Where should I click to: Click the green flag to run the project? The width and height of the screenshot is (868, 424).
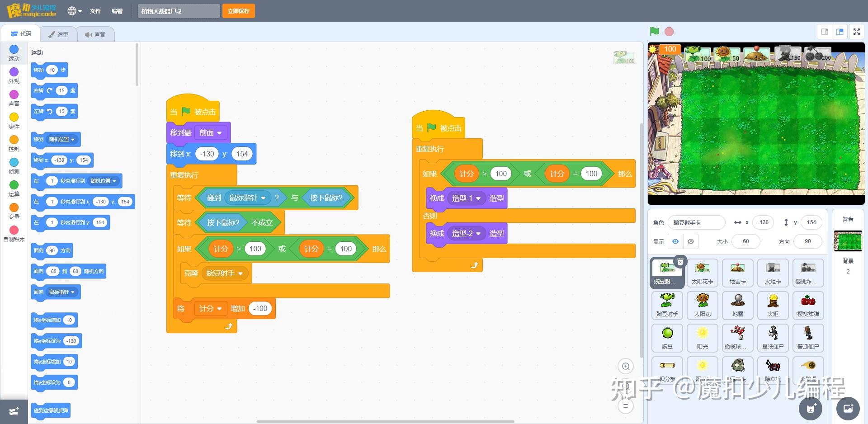(x=654, y=32)
